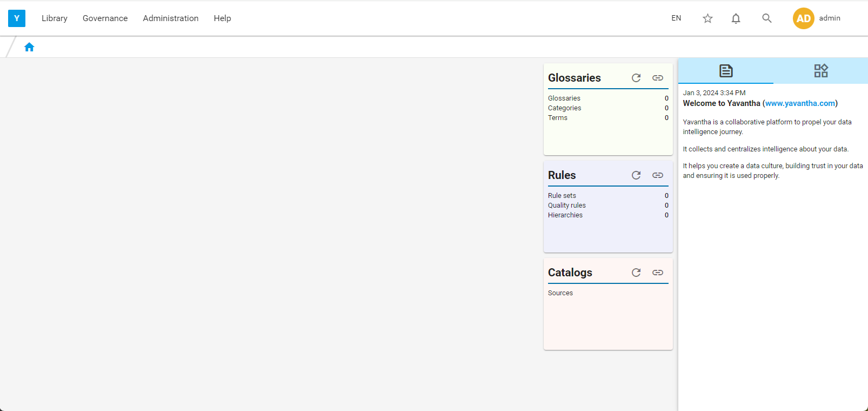Screen dimensions: 868x411
Task: Open the Governance menu
Action: point(105,18)
